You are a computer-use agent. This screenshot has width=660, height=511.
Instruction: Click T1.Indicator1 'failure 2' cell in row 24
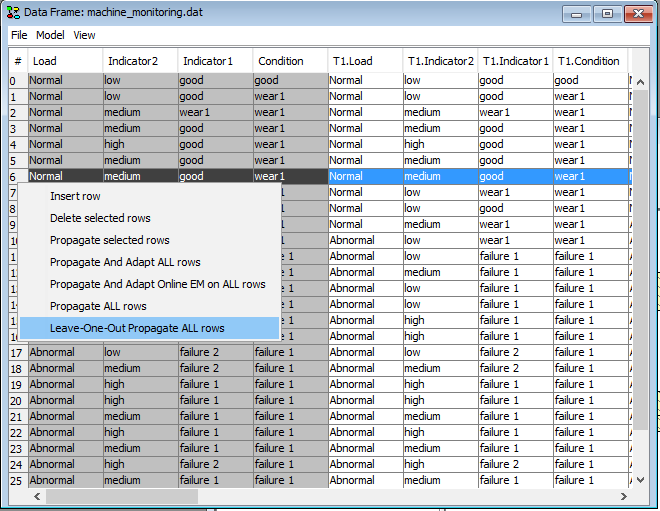[x=516, y=464]
